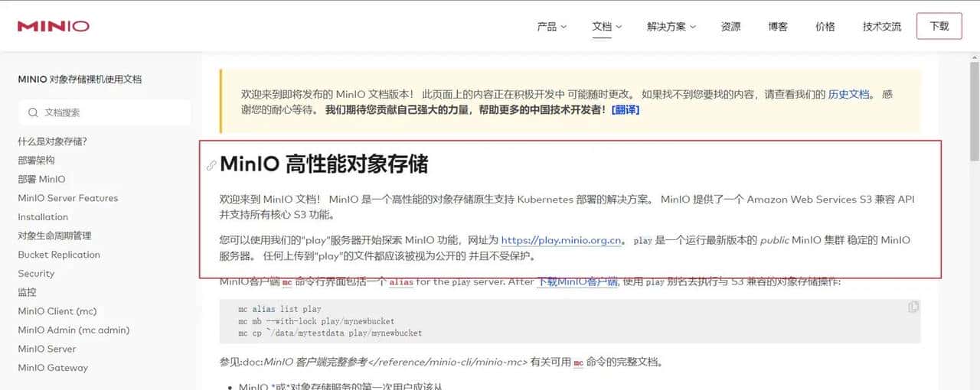This screenshot has height=390, width=980.
Task: Expand the 解决方案 dropdown menu
Action: pos(671,26)
